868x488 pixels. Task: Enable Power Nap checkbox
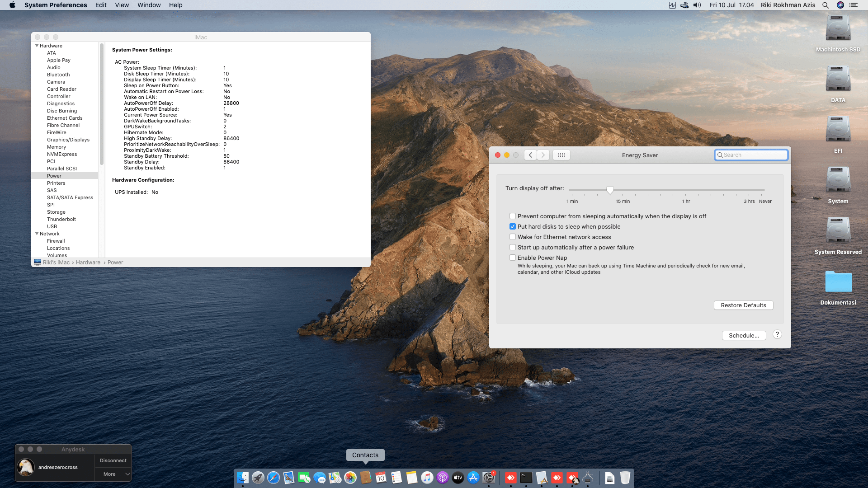coord(513,258)
